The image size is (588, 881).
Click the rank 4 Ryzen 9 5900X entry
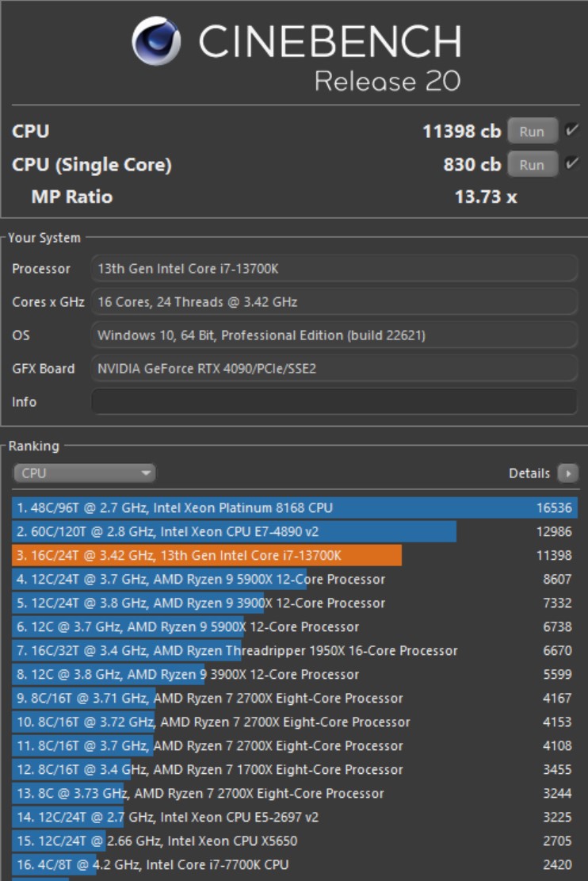[238, 579]
